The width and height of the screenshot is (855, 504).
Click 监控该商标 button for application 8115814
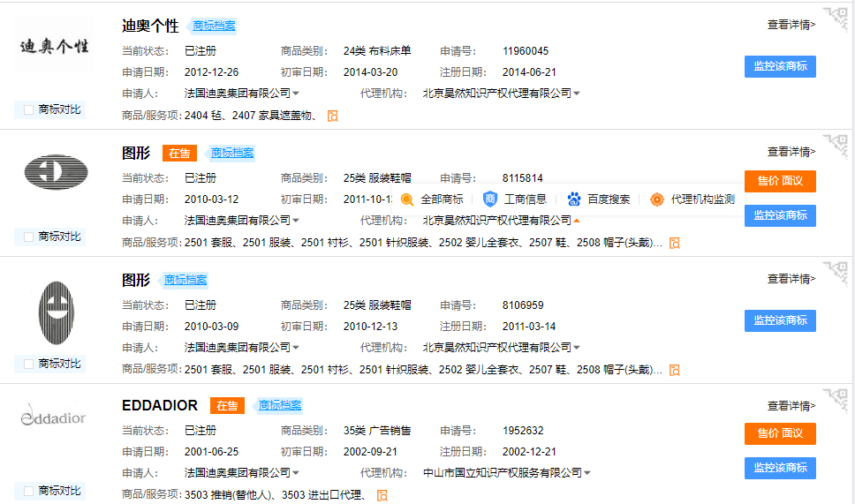[780, 215]
